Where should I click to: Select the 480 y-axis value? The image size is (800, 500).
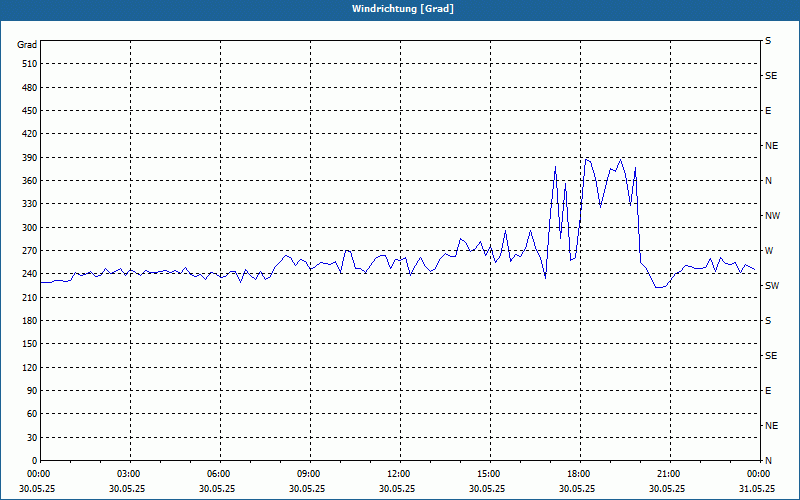30,87
